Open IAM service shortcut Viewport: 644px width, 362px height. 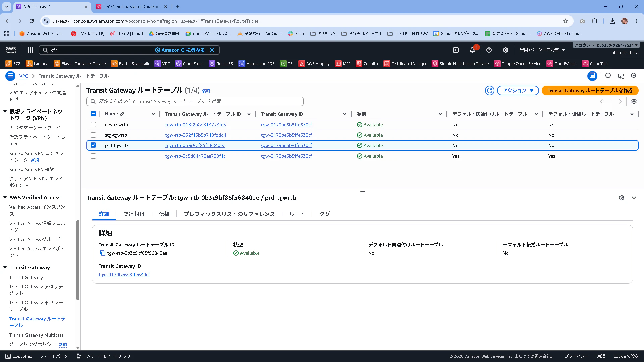343,64
